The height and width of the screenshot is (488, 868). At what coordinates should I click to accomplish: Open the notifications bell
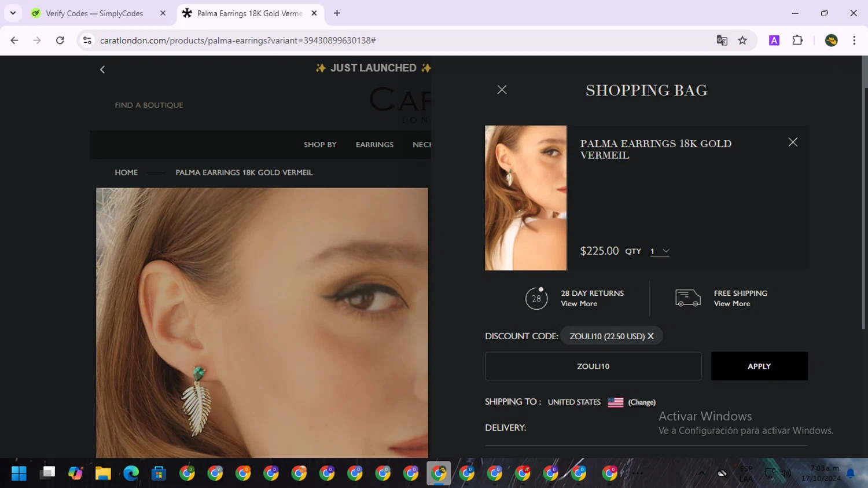click(851, 474)
